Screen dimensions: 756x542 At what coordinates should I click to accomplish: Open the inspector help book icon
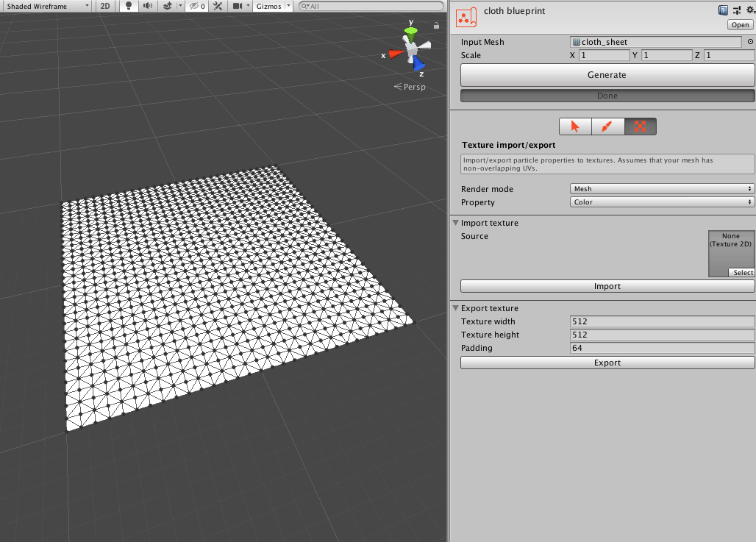723,10
